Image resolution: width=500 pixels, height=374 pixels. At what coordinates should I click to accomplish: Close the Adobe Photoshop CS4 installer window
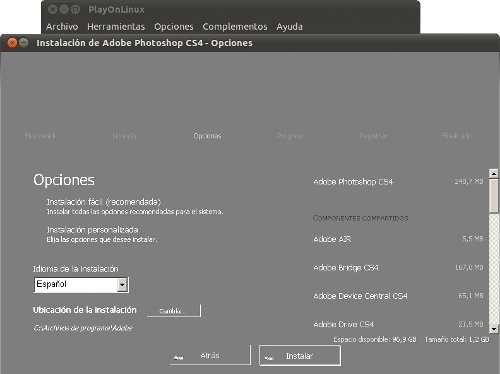12,43
